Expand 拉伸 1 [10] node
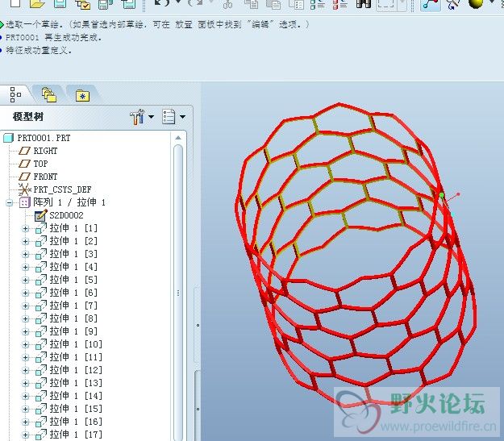The height and width of the screenshot is (441, 504). 25,344
